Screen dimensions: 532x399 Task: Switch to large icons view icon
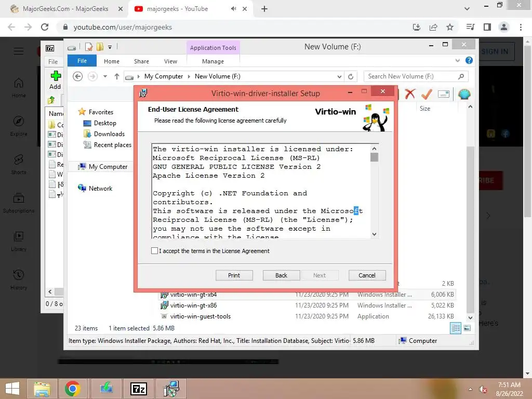tap(467, 328)
